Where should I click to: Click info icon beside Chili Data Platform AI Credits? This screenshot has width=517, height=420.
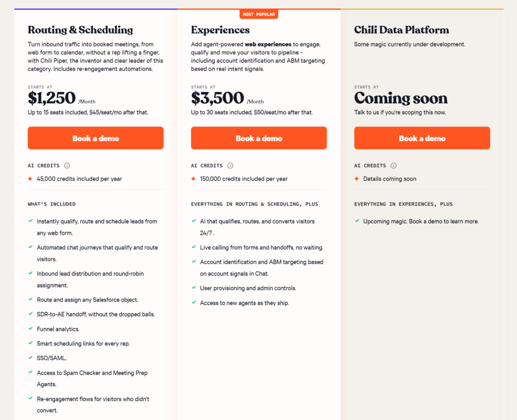click(393, 166)
